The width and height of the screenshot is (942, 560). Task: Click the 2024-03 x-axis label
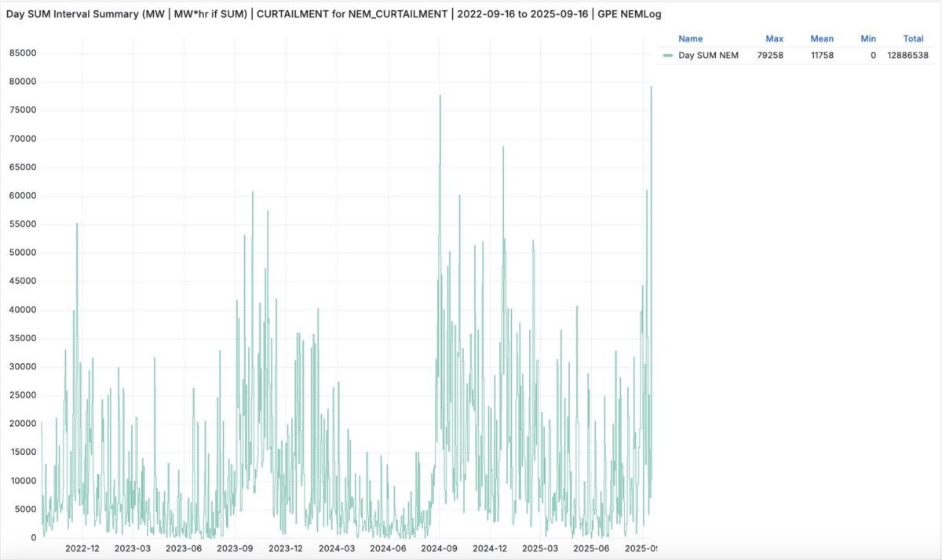(x=337, y=548)
